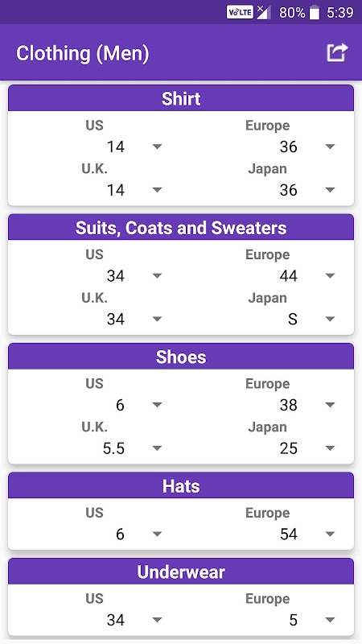Open Shoes Japan 25 dropdown
Image resolution: width=362 pixels, height=644 pixels.
click(267, 448)
